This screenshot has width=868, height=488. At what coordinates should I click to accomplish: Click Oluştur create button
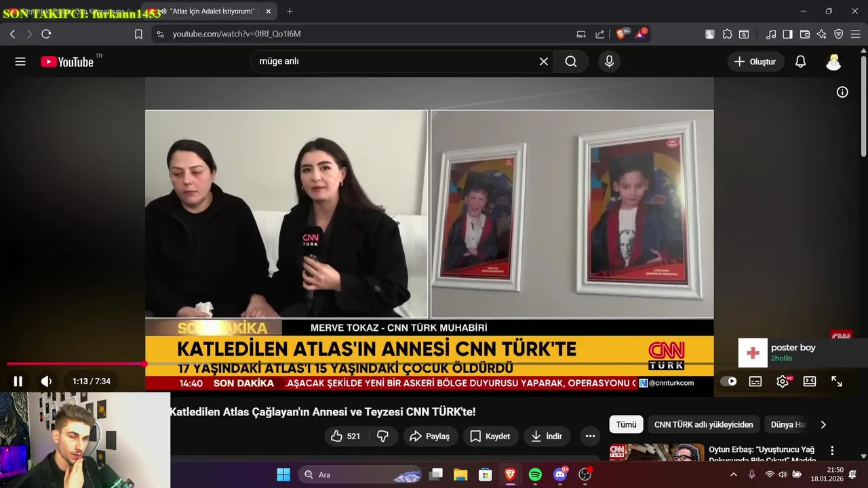pos(756,62)
